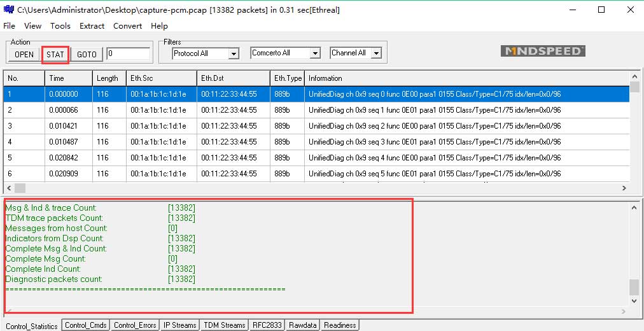This screenshot has height=331, width=644.
Task: Click packet list scroll up arrow
Action: click(x=634, y=77)
